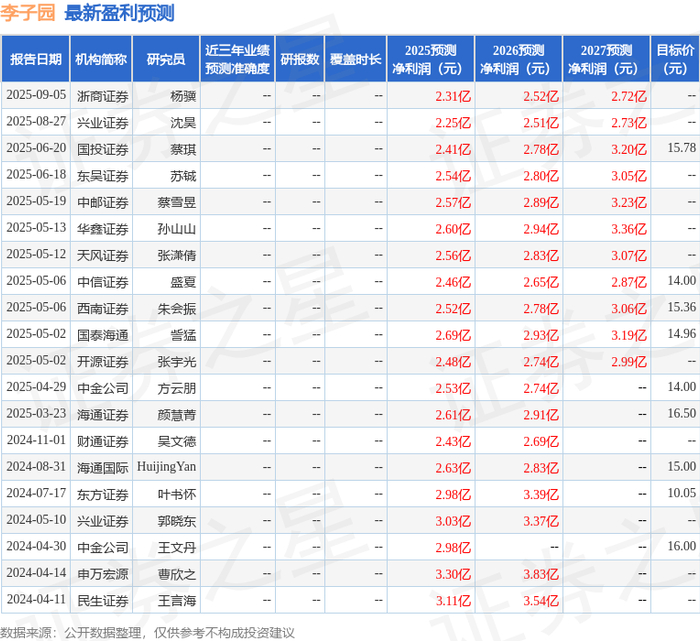Click researcher 杨骥
700x641 pixels.
pos(183,96)
